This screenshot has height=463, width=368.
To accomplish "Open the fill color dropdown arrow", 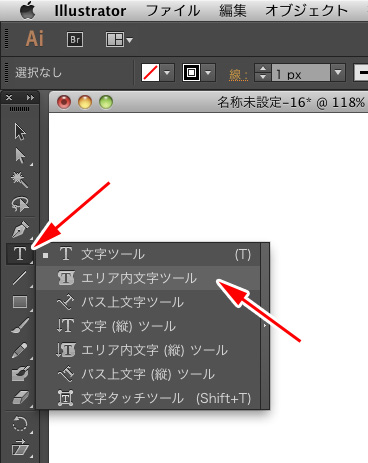I will 167,72.
